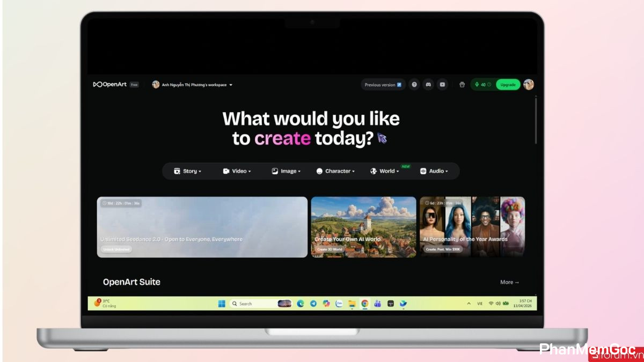Open Telegram from the taskbar

(313, 304)
